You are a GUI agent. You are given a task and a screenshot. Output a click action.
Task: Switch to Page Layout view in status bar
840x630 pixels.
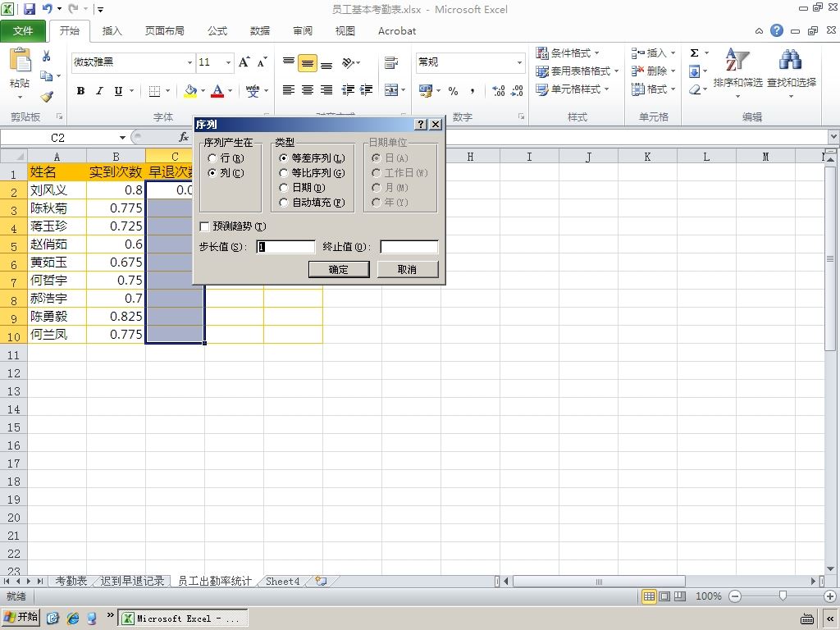click(664, 596)
